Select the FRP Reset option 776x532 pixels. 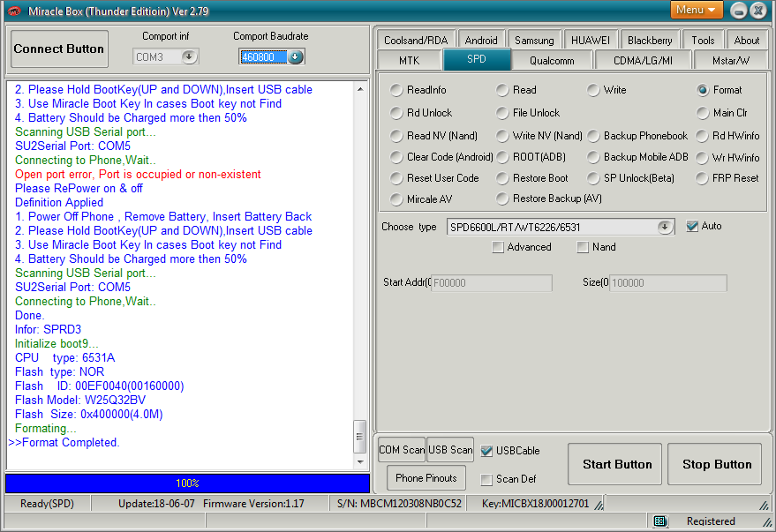(727, 178)
